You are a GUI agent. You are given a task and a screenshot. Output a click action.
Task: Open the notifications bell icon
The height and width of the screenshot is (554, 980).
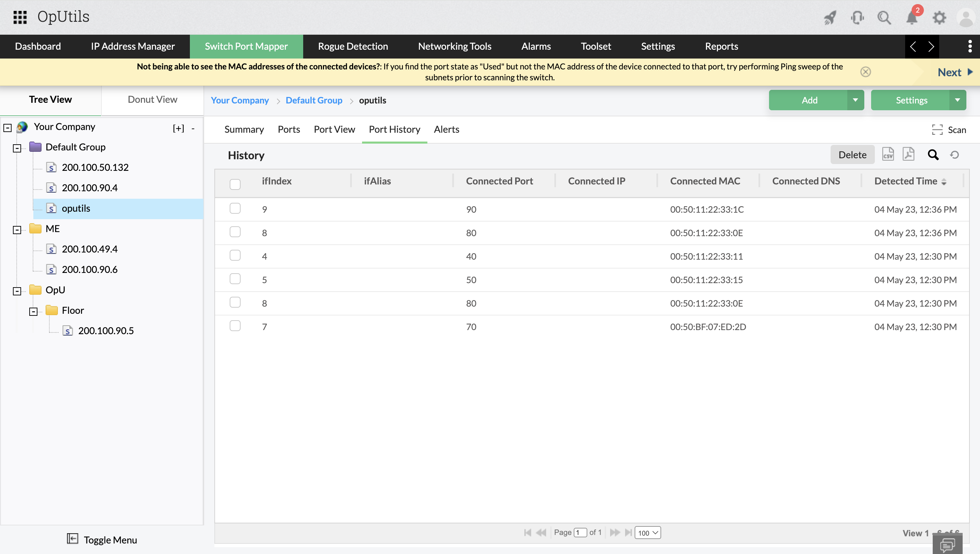pos(912,17)
